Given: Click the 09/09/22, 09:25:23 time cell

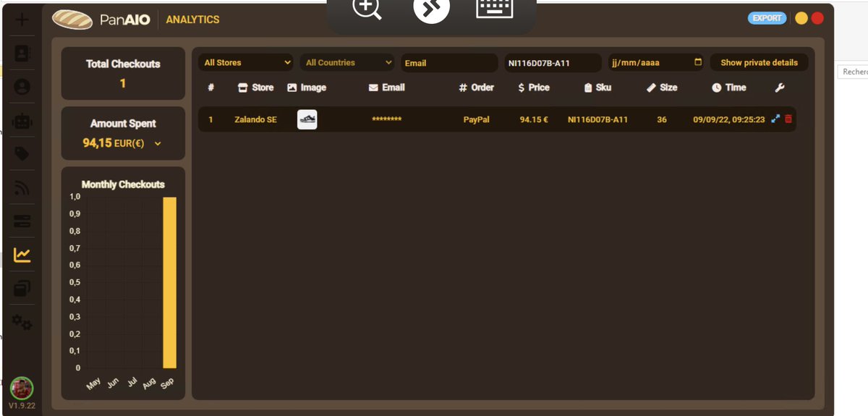Looking at the screenshot, I should click(728, 119).
